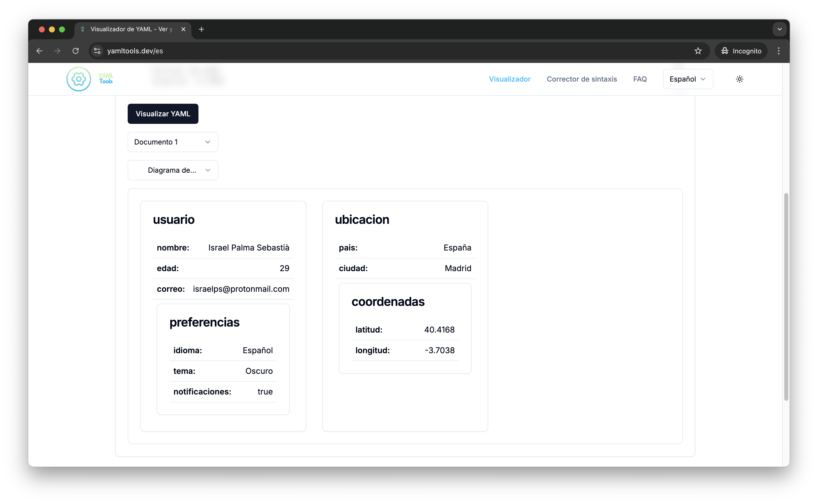Open the FAQ link

click(640, 79)
